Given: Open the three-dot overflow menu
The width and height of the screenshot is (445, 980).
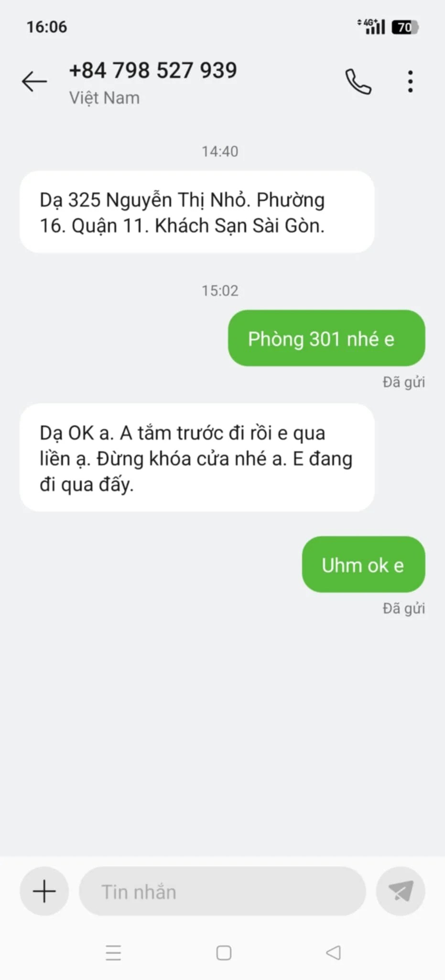Looking at the screenshot, I should tap(410, 81).
